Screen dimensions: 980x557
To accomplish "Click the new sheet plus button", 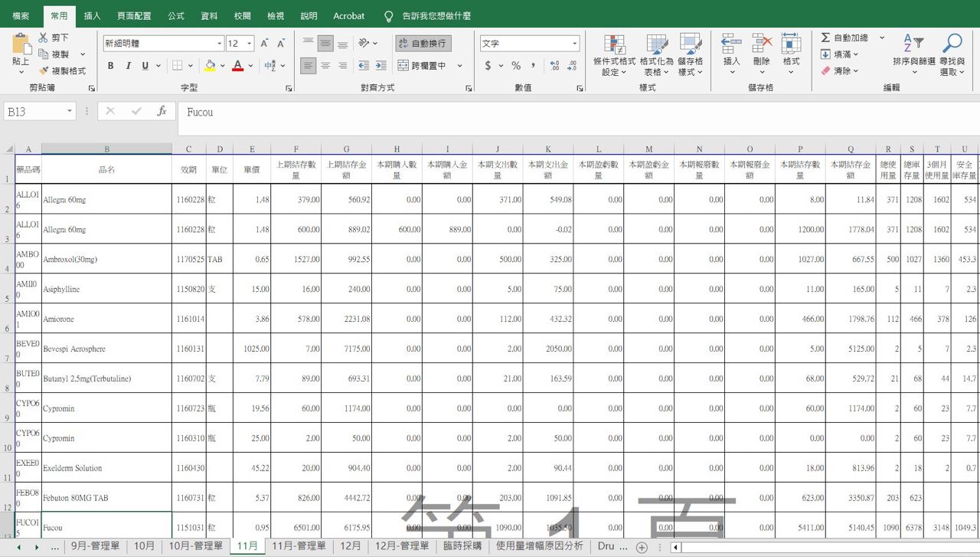I will tap(642, 547).
